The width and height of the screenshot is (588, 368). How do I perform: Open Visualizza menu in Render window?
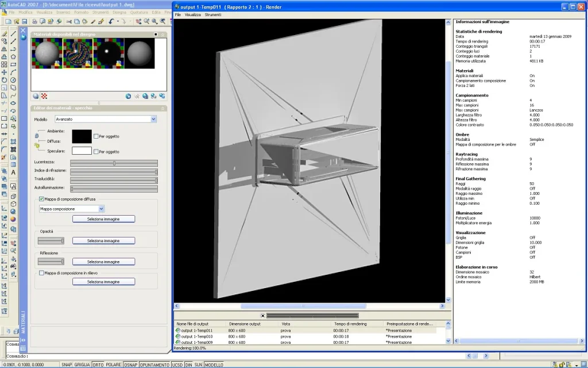tap(192, 14)
